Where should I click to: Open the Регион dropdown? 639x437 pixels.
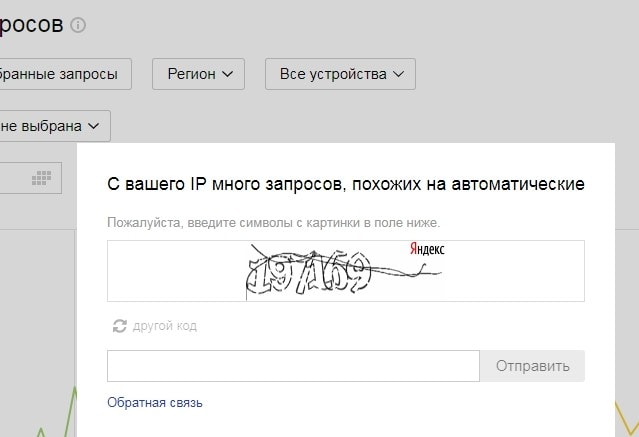(198, 74)
